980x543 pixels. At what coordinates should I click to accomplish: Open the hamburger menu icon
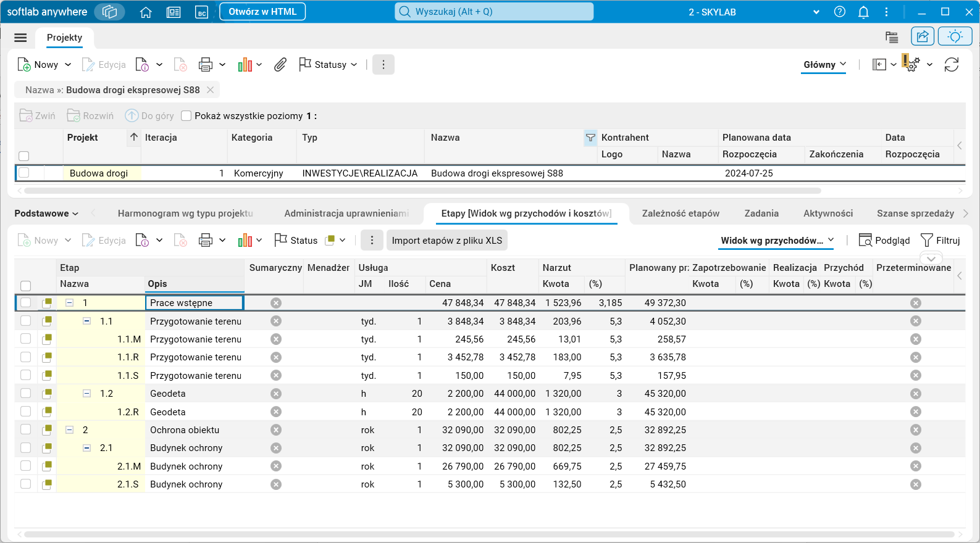pos(20,38)
